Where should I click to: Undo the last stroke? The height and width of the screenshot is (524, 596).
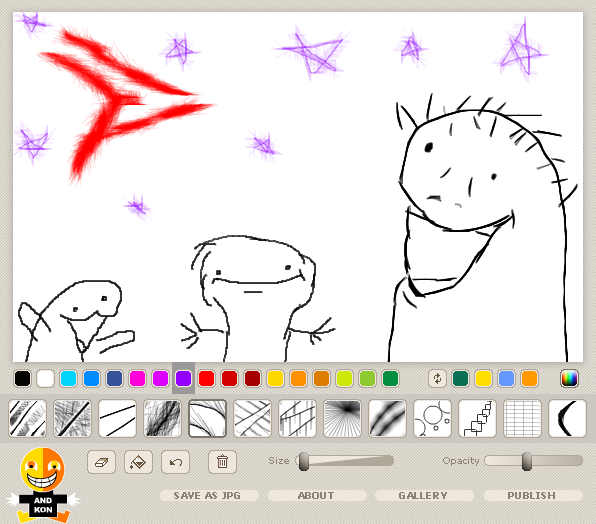click(175, 462)
